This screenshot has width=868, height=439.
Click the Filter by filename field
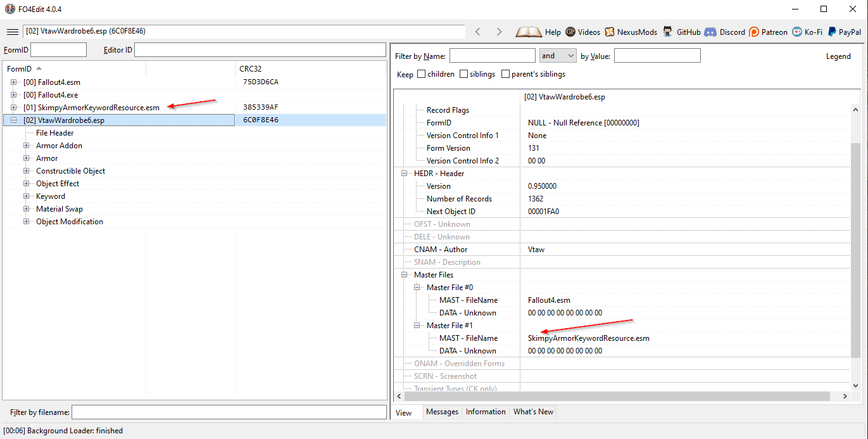[x=229, y=412]
